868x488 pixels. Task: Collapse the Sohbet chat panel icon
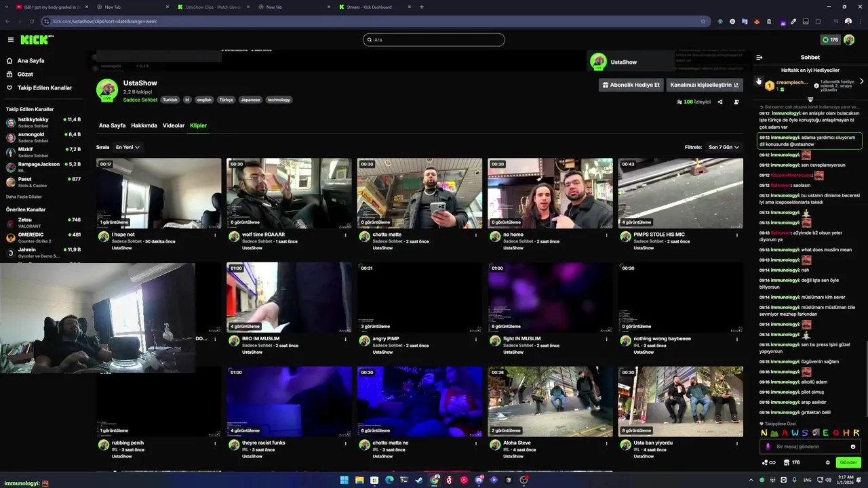[x=759, y=58]
